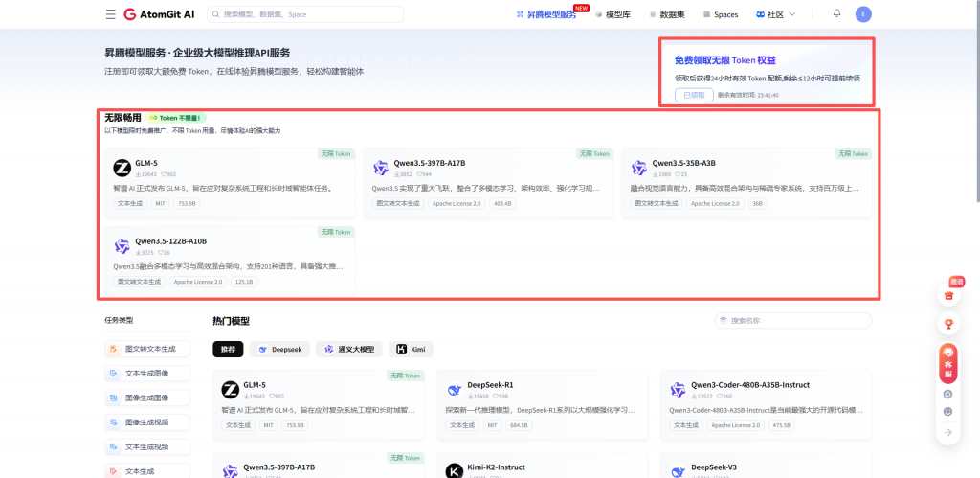Go to 数据集 in top navigation

click(x=667, y=14)
